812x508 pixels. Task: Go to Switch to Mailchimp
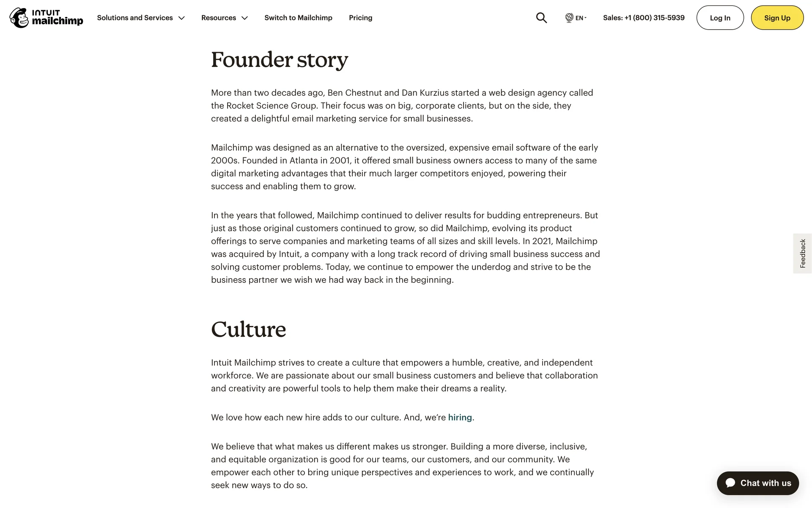(x=298, y=18)
